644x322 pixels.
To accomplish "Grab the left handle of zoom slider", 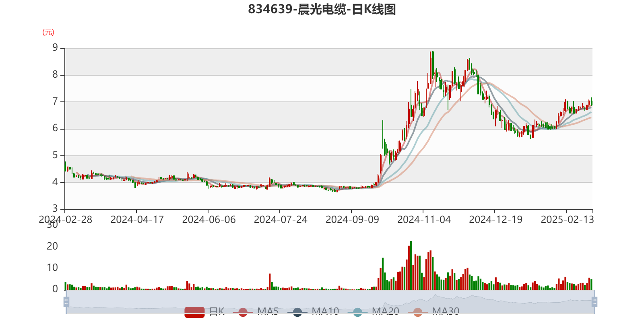I will (x=66, y=301).
